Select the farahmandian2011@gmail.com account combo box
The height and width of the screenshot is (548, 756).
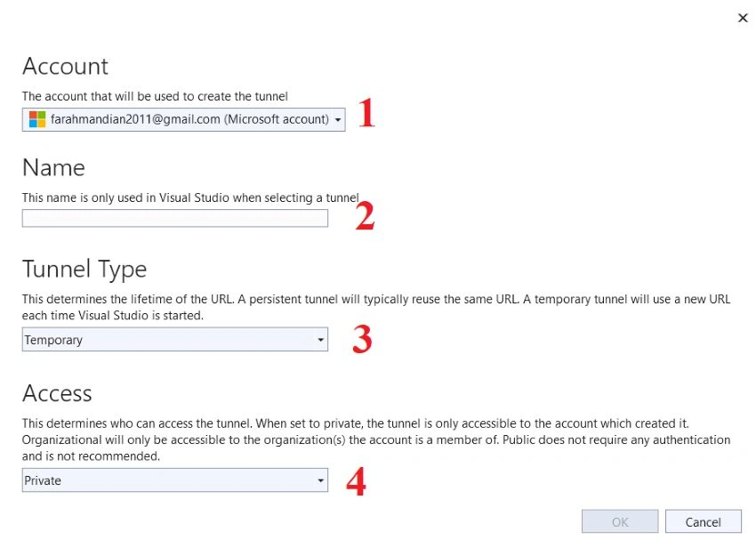(x=184, y=119)
